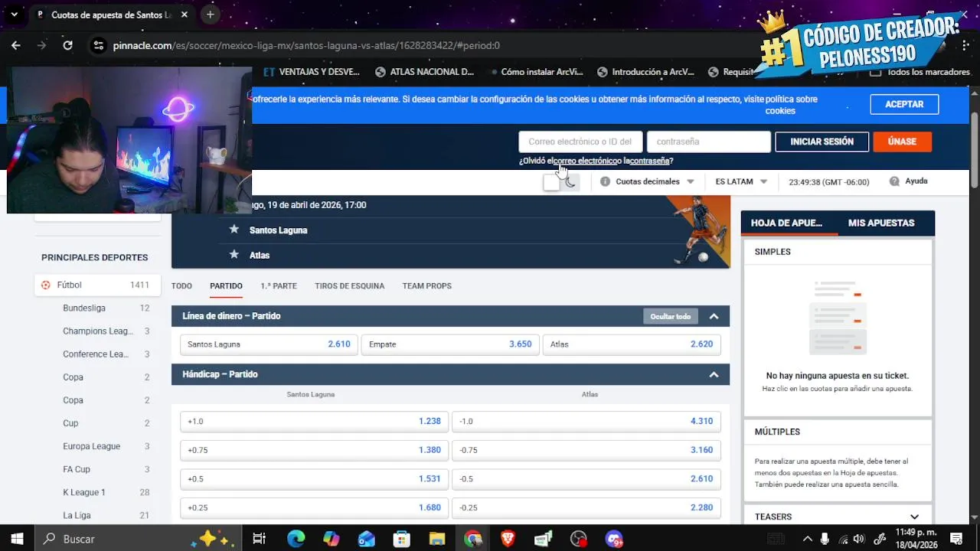Switch to the TIROS DE ESQUINA tab

pos(349,285)
